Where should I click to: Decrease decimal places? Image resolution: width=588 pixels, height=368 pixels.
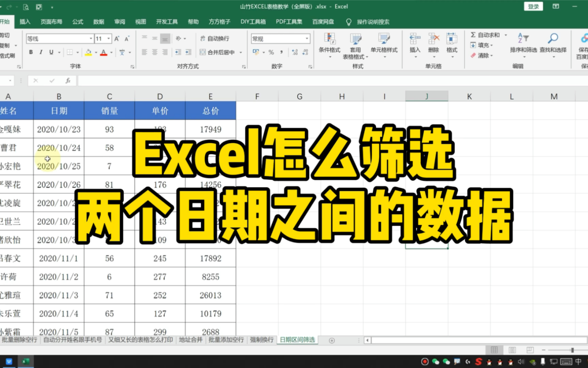pos(305,52)
